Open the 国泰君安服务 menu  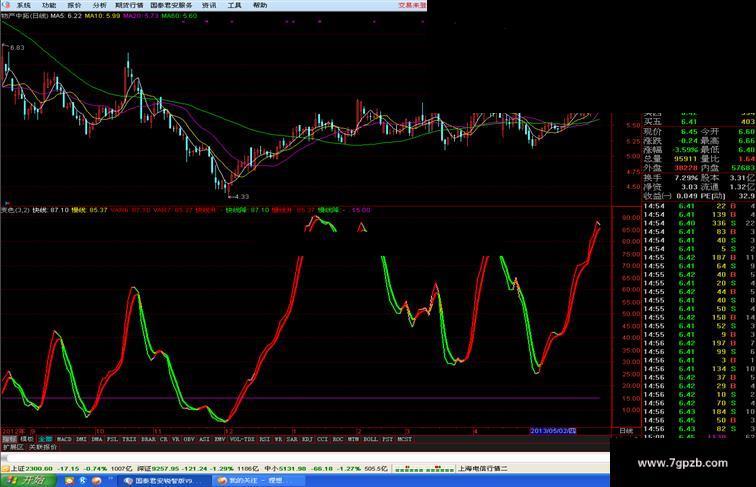click(x=171, y=5)
